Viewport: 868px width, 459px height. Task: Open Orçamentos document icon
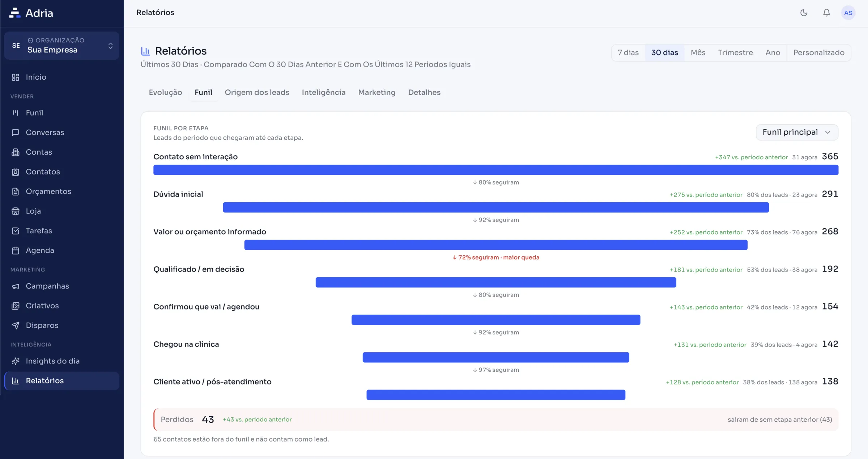(x=15, y=191)
